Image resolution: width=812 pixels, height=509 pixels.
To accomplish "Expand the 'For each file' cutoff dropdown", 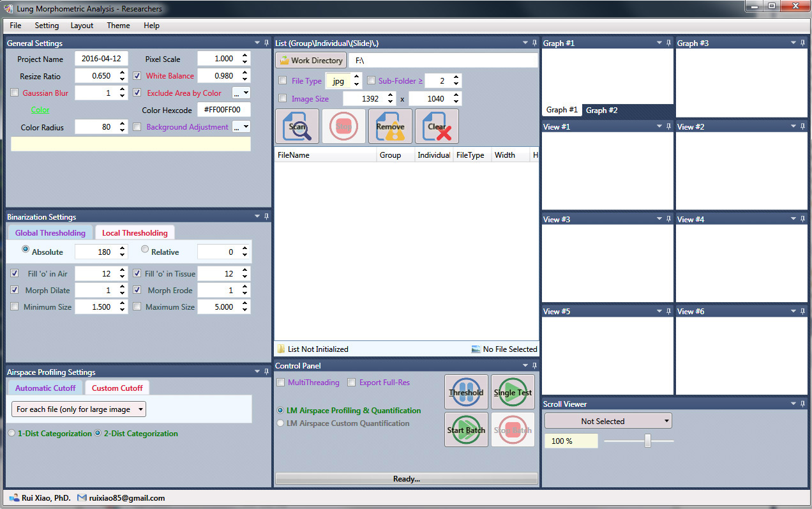I will pyautogui.click(x=79, y=409).
